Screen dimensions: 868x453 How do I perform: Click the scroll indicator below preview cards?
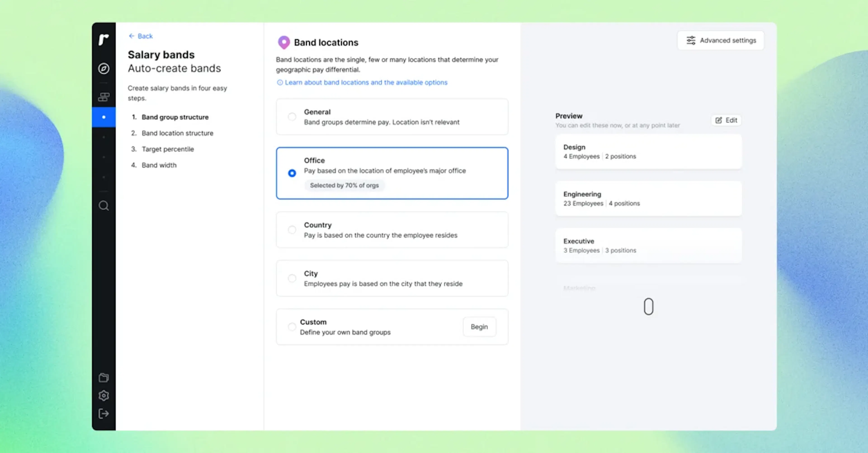pos(648,307)
